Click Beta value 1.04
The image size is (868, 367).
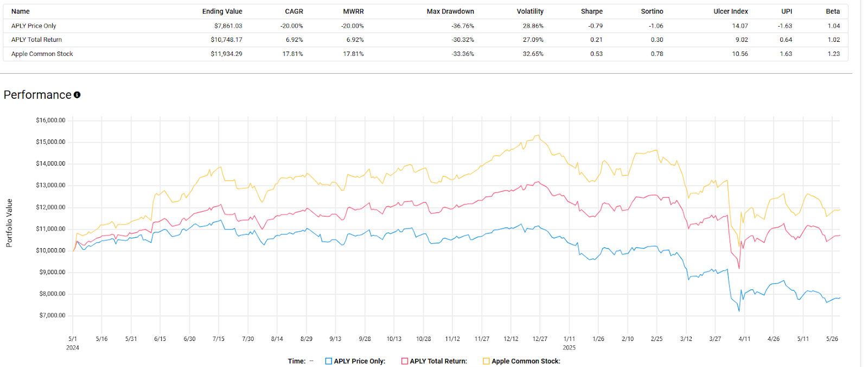click(834, 26)
